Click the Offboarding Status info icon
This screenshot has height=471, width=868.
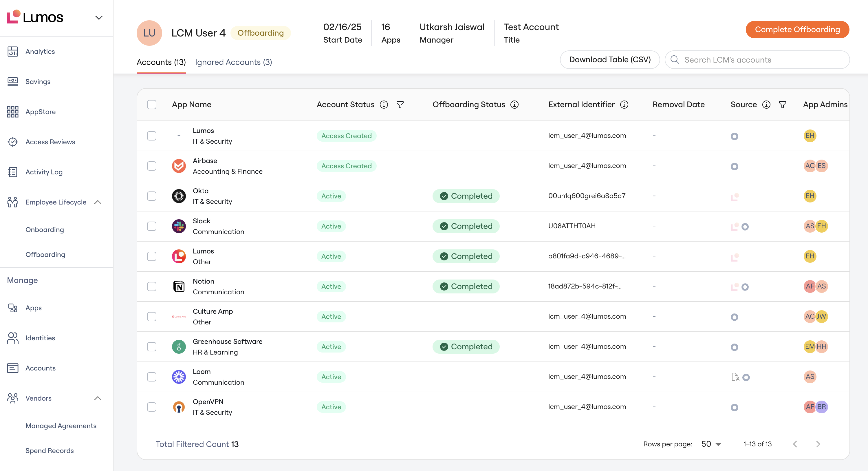[x=514, y=105]
